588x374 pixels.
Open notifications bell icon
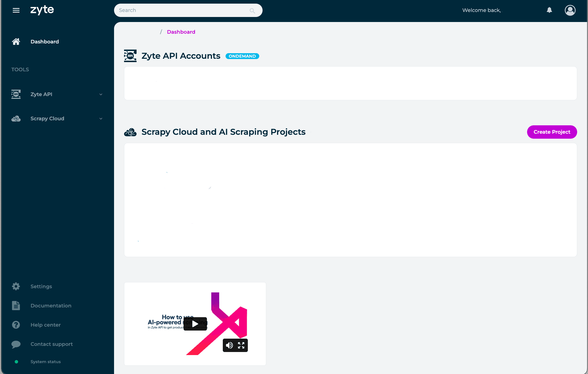tap(549, 10)
